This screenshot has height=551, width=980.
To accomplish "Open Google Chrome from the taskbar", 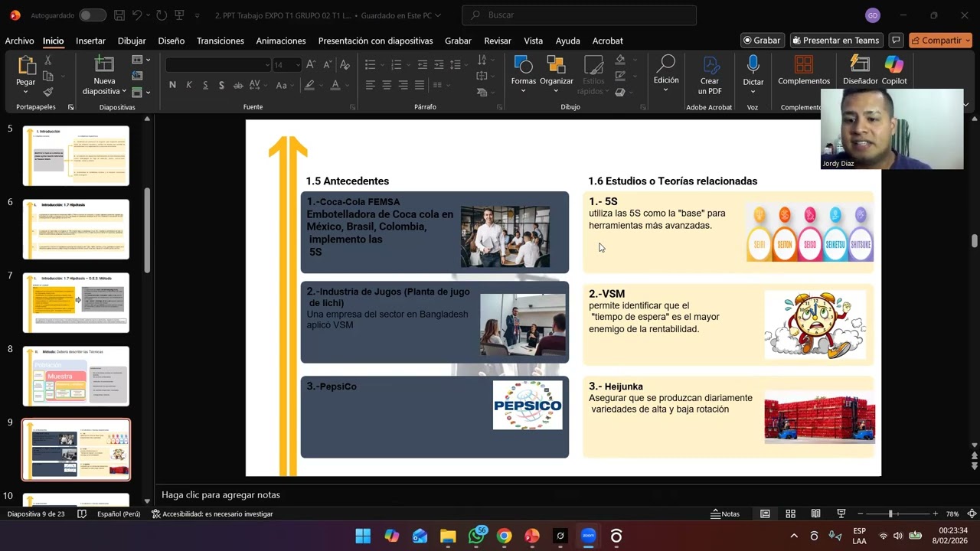I will (x=504, y=536).
